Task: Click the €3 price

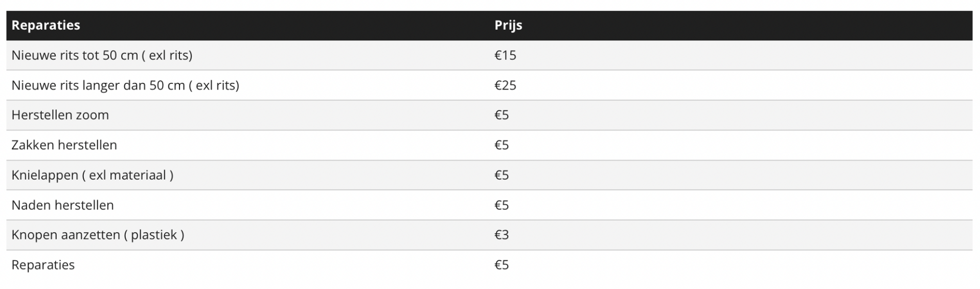Action: point(502,235)
